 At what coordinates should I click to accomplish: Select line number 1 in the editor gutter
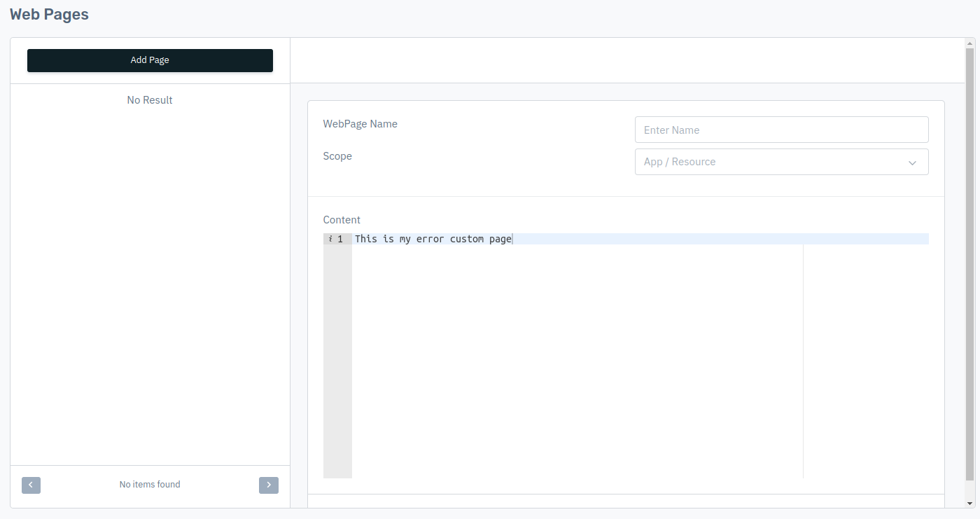(341, 239)
